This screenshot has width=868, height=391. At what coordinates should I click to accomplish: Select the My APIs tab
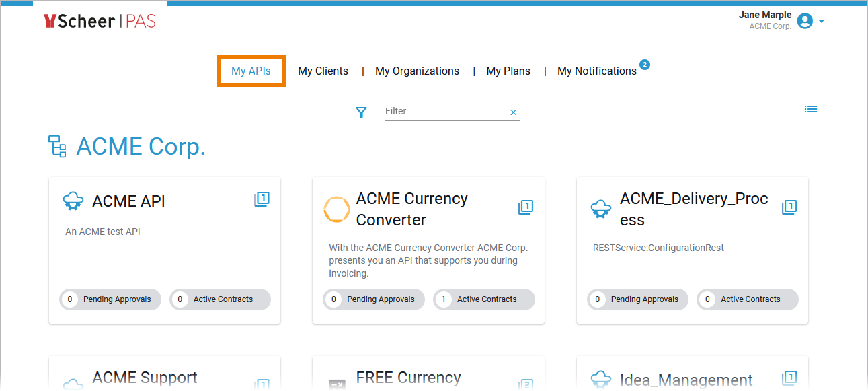pos(251,71)
